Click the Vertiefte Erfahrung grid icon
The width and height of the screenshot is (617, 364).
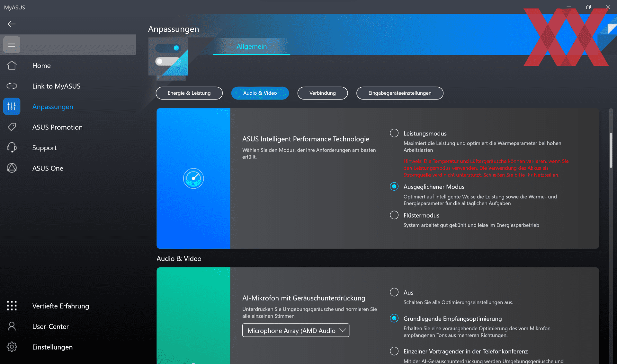click(12, 306)
